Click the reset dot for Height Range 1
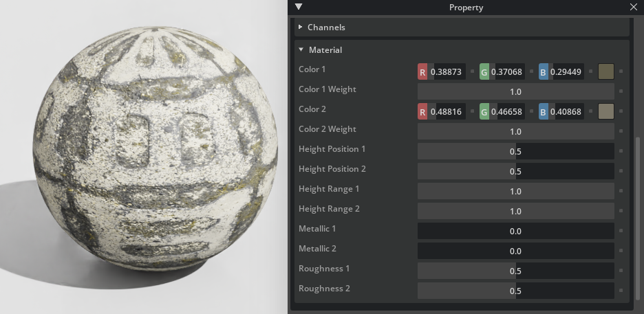 (621, 190)
